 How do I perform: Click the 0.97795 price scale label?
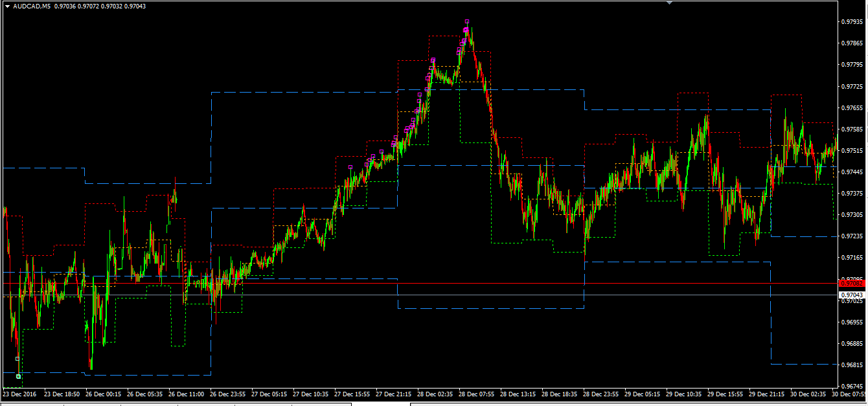point(851,65)
